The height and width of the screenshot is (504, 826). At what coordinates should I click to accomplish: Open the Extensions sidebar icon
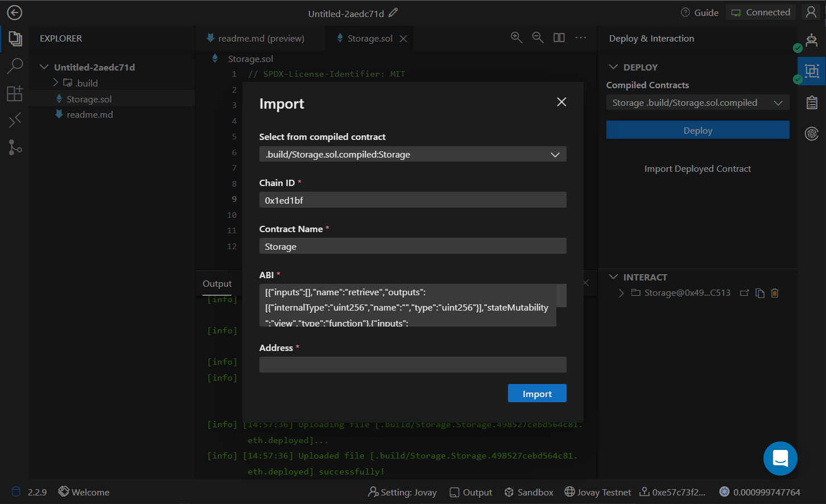click(x=15, y=93)
